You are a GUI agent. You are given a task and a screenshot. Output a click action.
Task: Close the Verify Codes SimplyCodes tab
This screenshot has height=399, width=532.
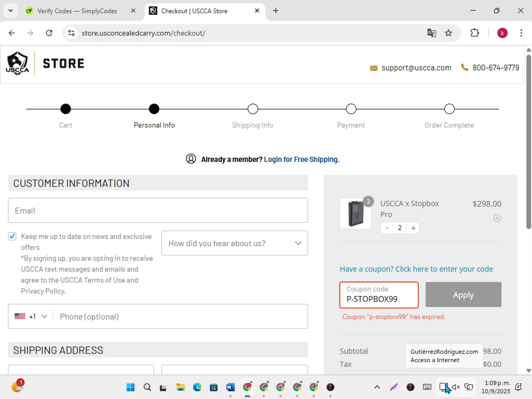133,11
